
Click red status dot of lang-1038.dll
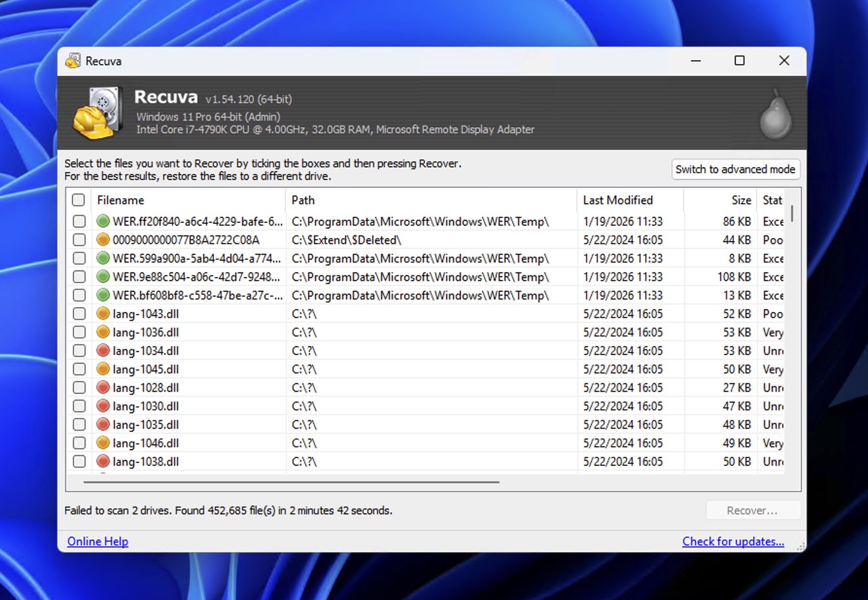pos(103,461)
